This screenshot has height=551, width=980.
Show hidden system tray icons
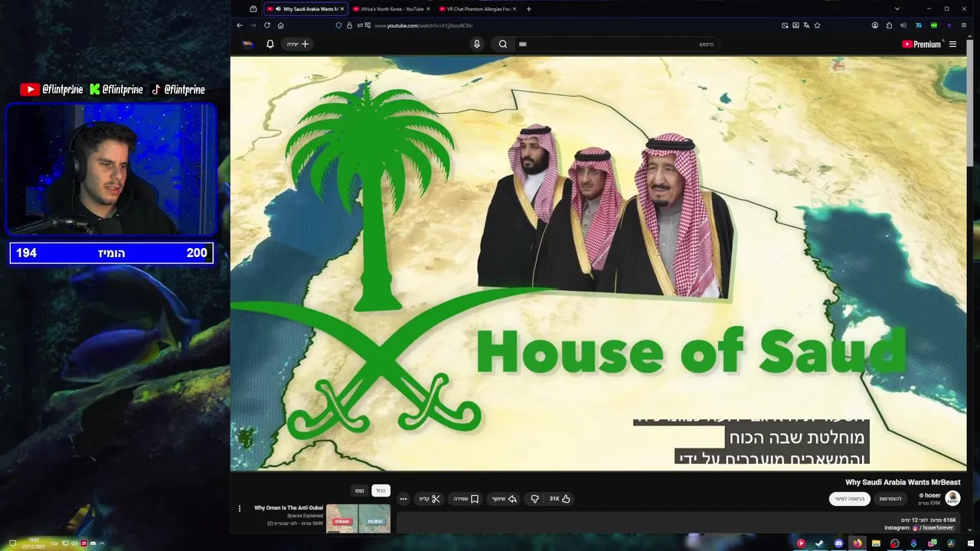point(102,543)
